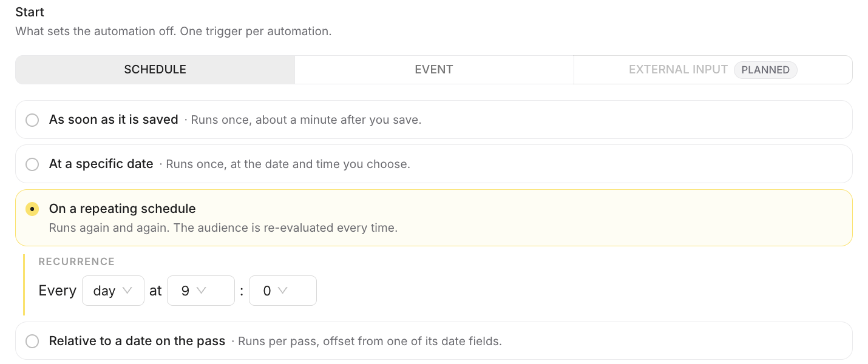The width and height of the screenshot is (868, 364).
Task: Click the PLANNED badge
Action: tap(765, 70)
